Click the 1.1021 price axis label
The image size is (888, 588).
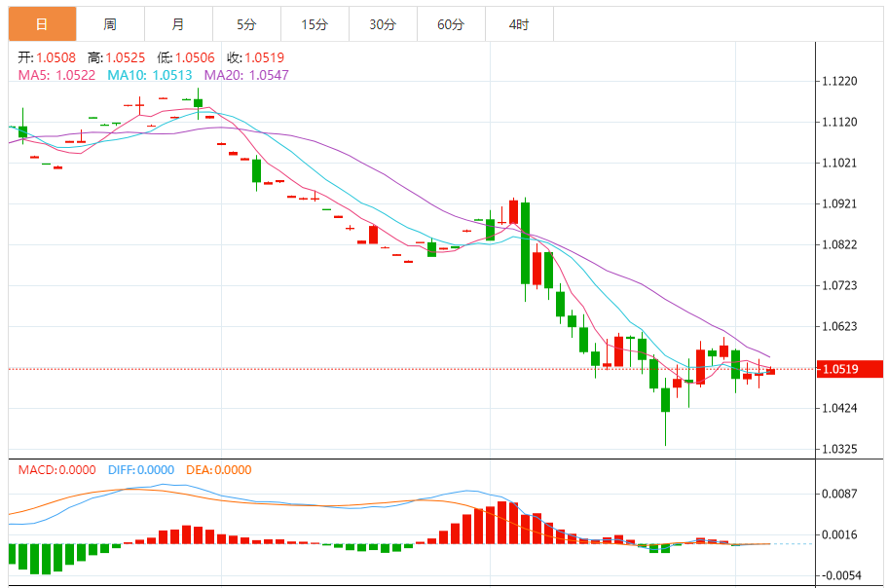(840, 164)
